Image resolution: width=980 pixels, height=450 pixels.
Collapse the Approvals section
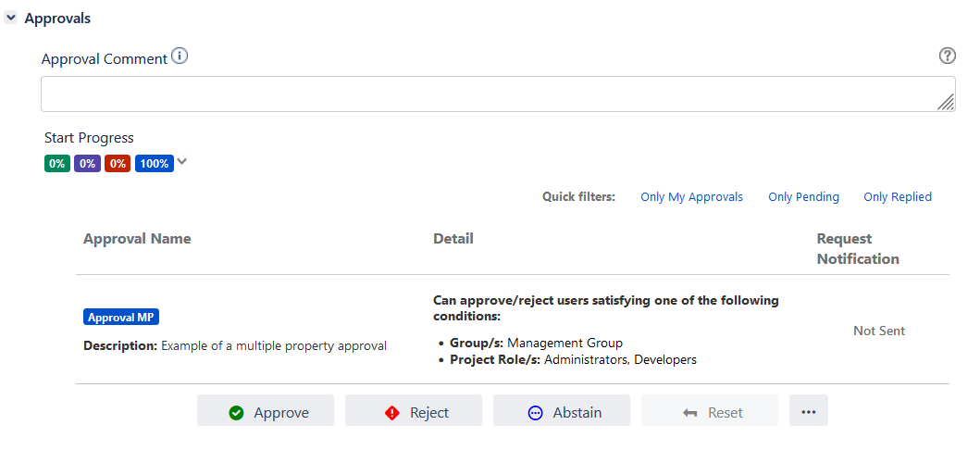tap(11, 19)
